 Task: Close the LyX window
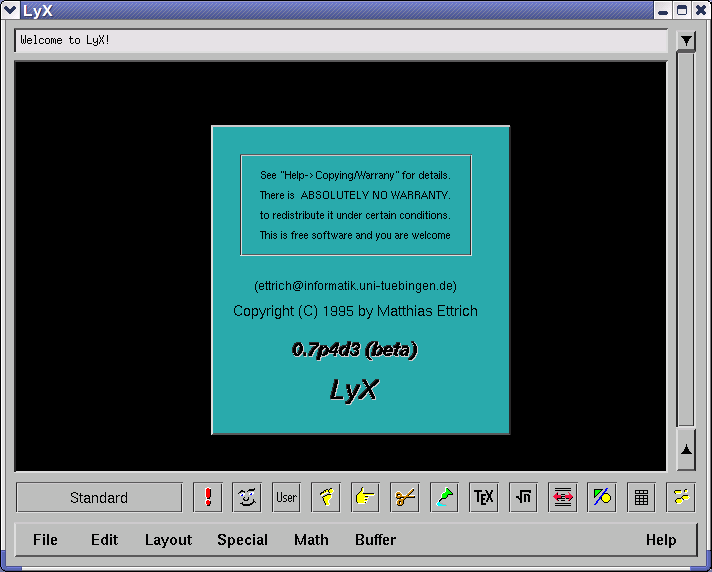701,10
